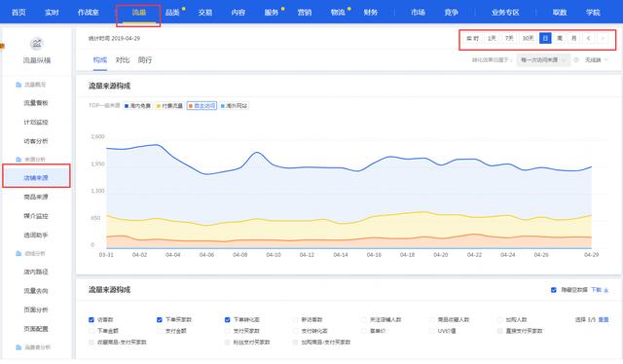Screen dimensions: 623x364
Task: Click the folder icon next to 动线分析
Action: 18,253
